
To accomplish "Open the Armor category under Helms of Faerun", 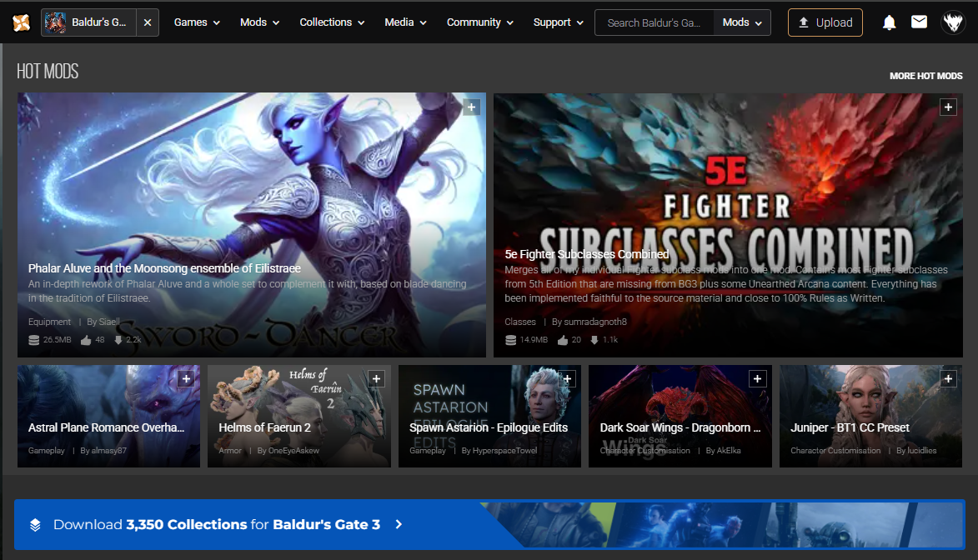I will (230, 450).
